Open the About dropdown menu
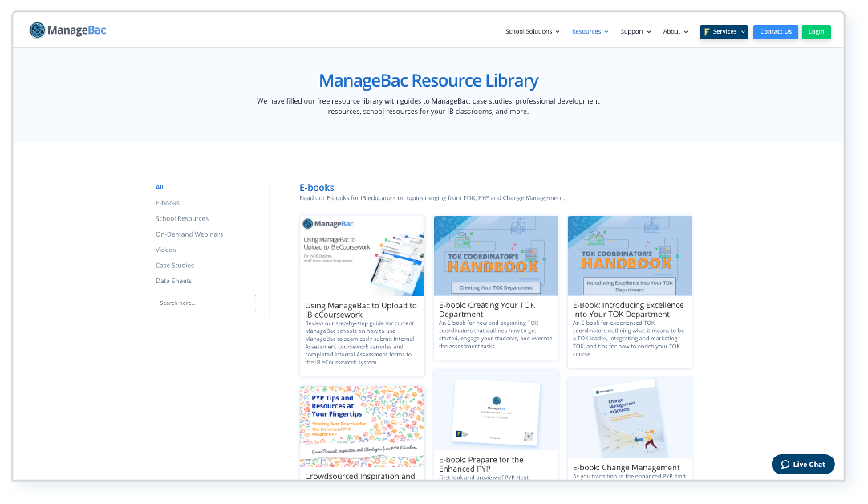Image resolution: width=868 pixels, height=504 pixels. (675, 31)
